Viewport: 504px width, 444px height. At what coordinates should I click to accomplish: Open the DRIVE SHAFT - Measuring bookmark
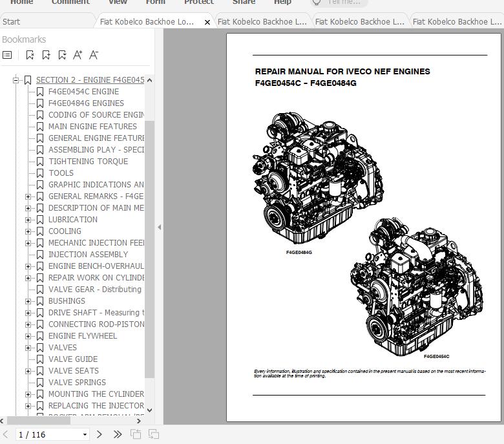coord(96,313)
